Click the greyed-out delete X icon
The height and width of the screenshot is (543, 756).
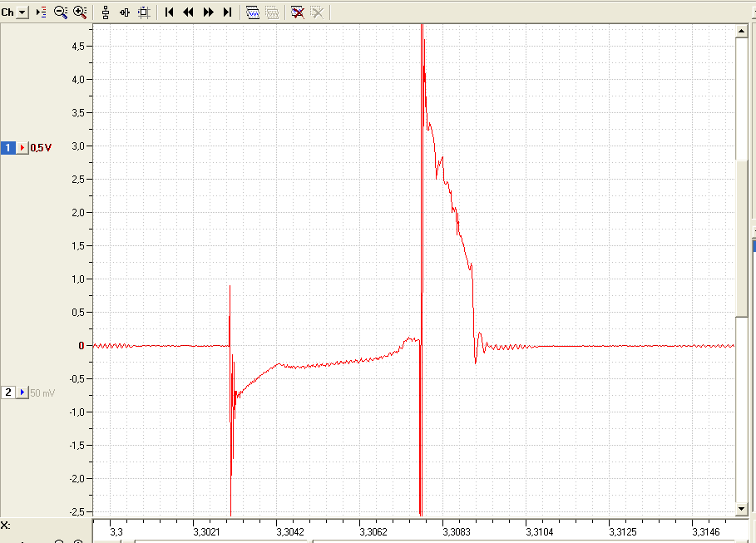(317, 12)
